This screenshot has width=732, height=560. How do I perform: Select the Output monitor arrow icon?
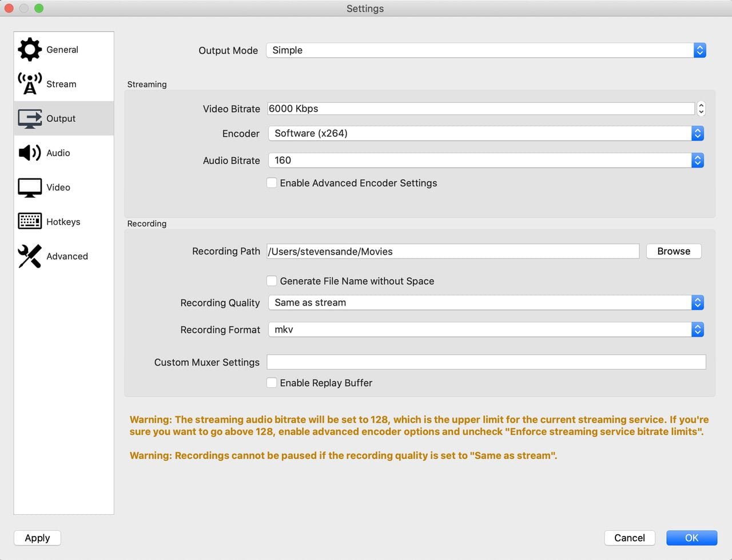click(30, 118)
